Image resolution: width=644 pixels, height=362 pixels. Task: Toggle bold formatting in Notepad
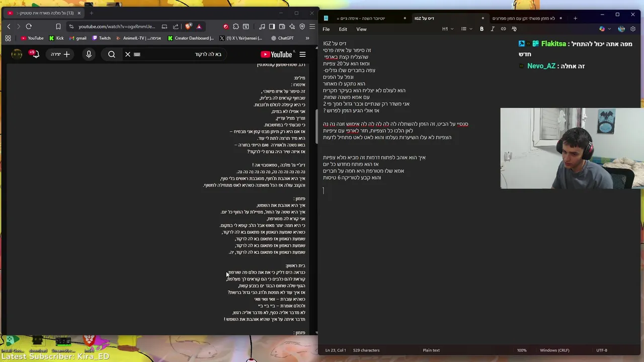[481, 29]
